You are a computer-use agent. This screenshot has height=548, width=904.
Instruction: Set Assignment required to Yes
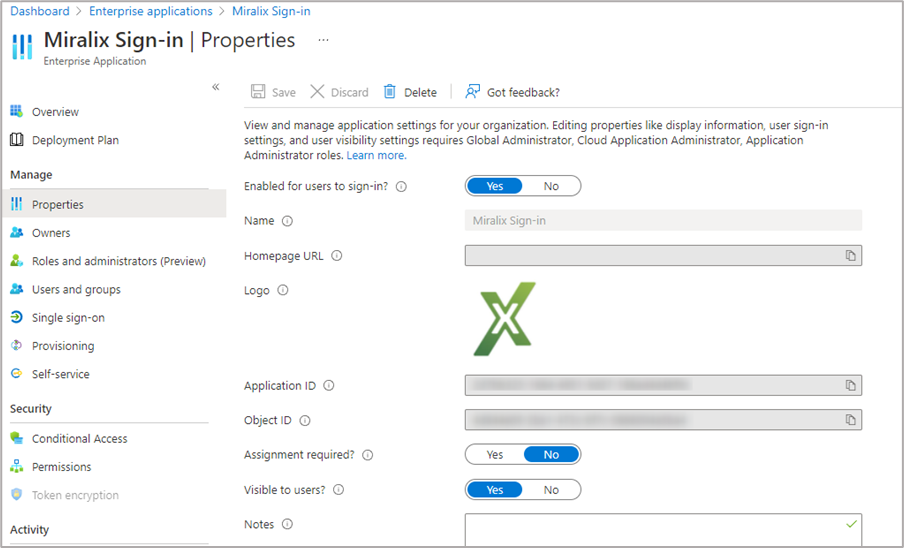click(x=495, y=455)
